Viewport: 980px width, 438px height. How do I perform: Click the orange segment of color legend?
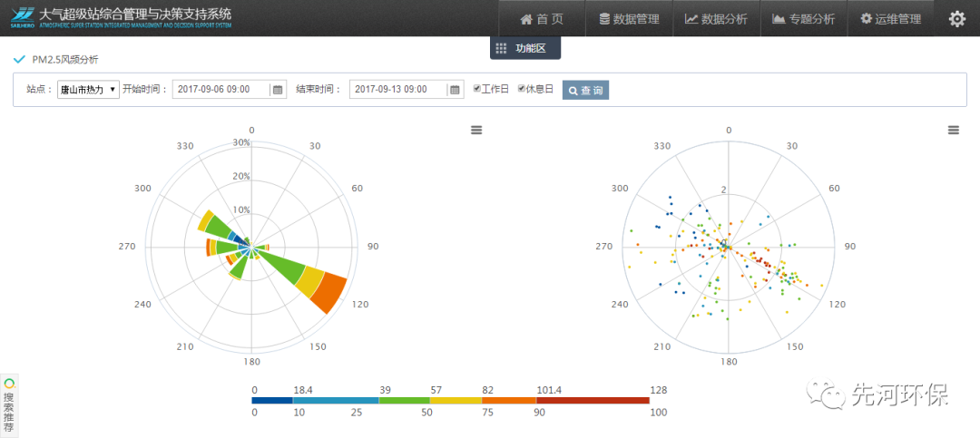pos(509,400)
